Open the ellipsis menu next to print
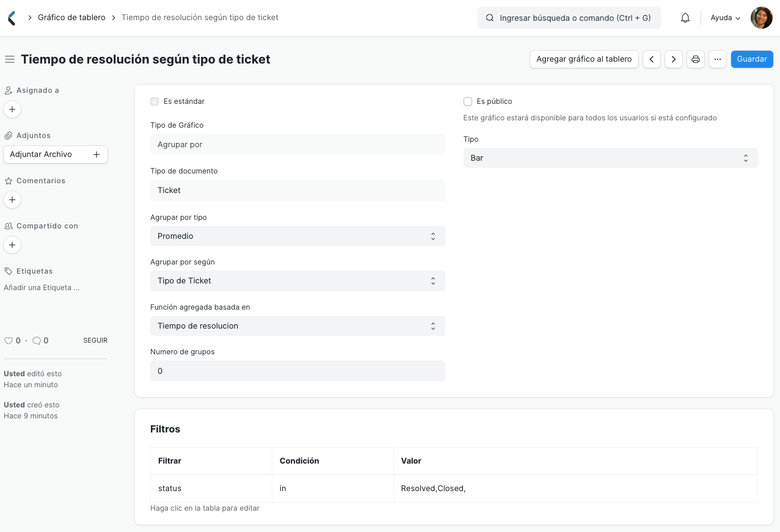 [717, 59]
